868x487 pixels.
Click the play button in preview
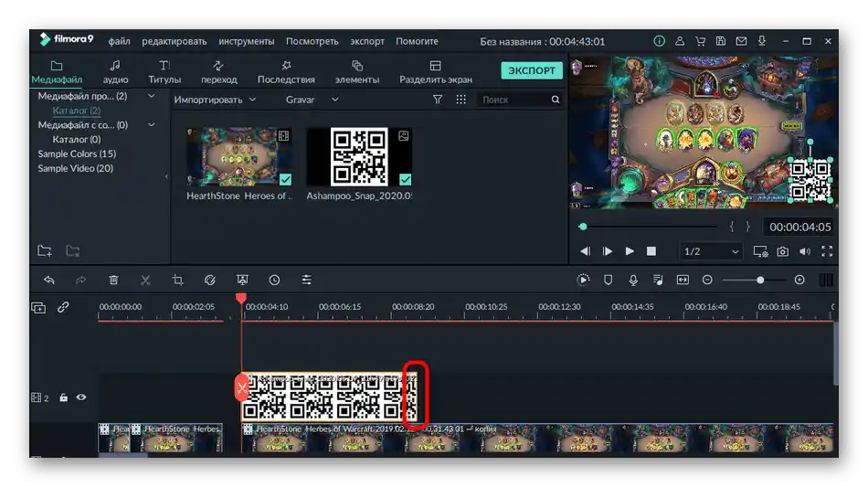pyautogui.click(x=630, y=251)
